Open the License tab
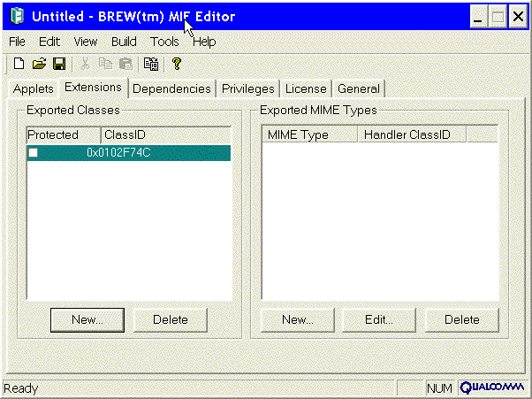 tap(306, 89)
